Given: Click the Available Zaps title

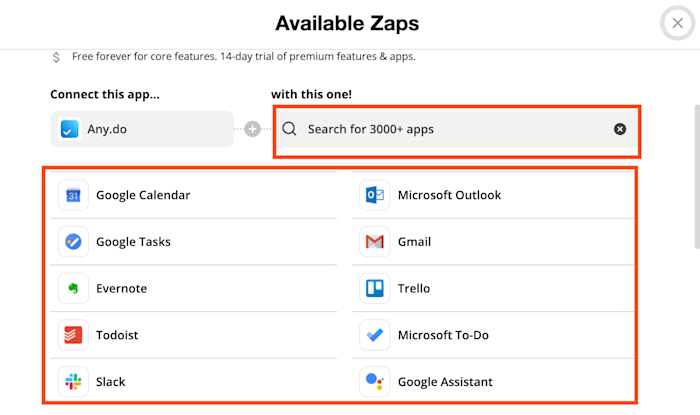Looking at the screenshot, I should point(347,23).
